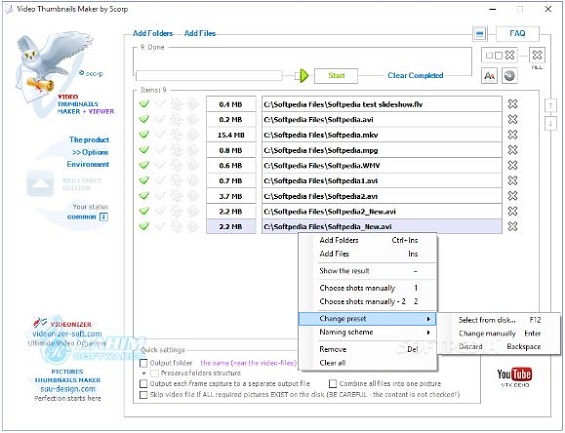Remove Softpedia.mkv using its X icon
This screenshot has width=565, height=433.
click(x=512, y=135)
